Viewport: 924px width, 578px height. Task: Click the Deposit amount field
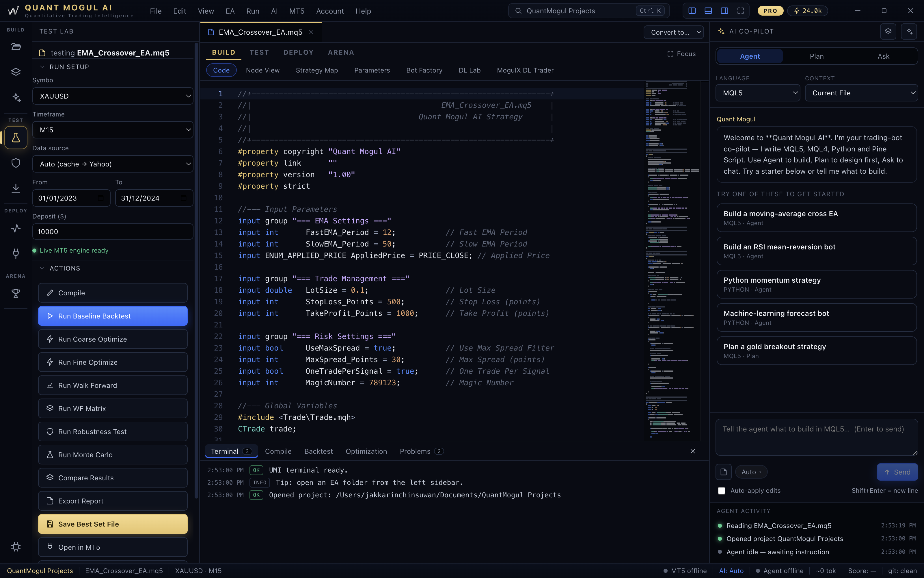tap(113, 231)
